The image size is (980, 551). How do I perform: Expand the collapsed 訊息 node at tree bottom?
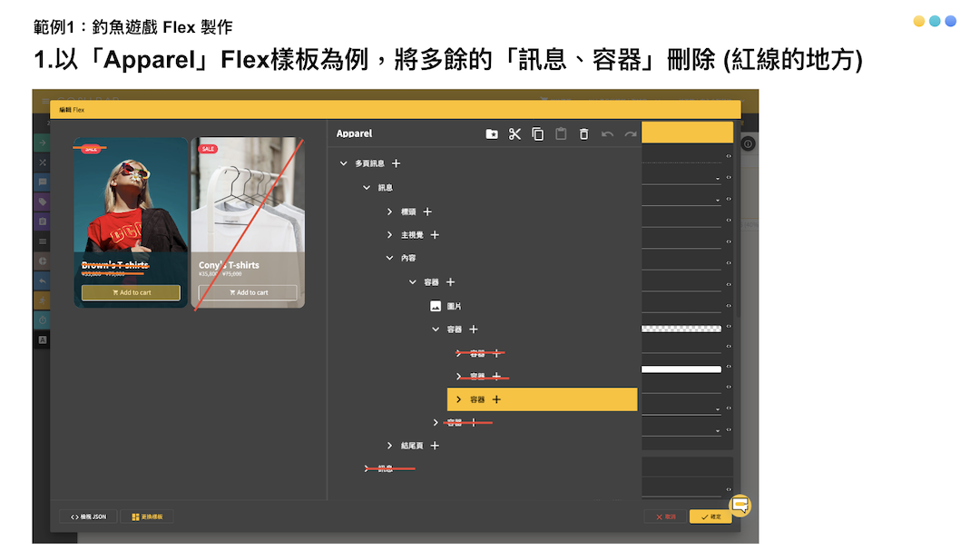pos(367,468)
